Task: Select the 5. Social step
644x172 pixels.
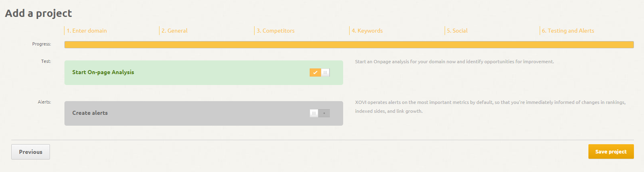Action: click(457, 31)
